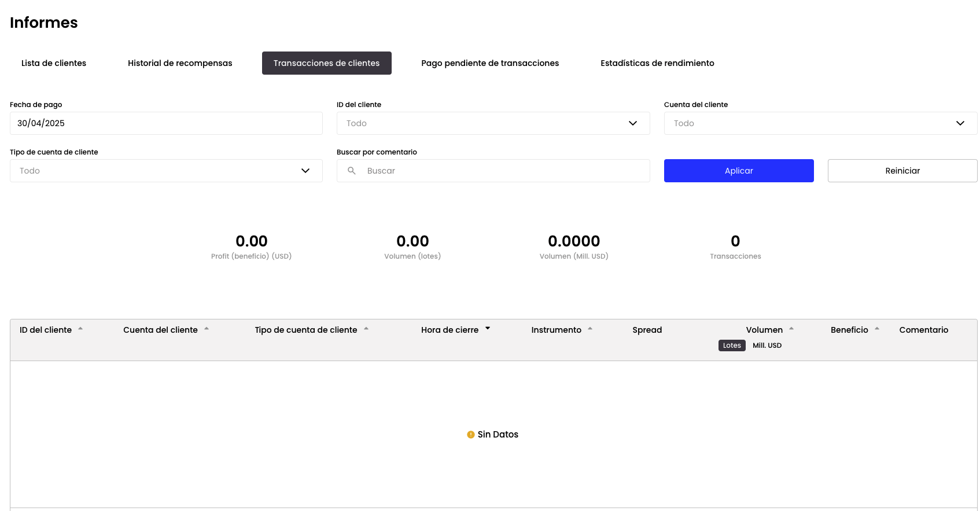Switch to Historial de recompensas tab
The image size is (980, 511).
click(x=180, y=63)
